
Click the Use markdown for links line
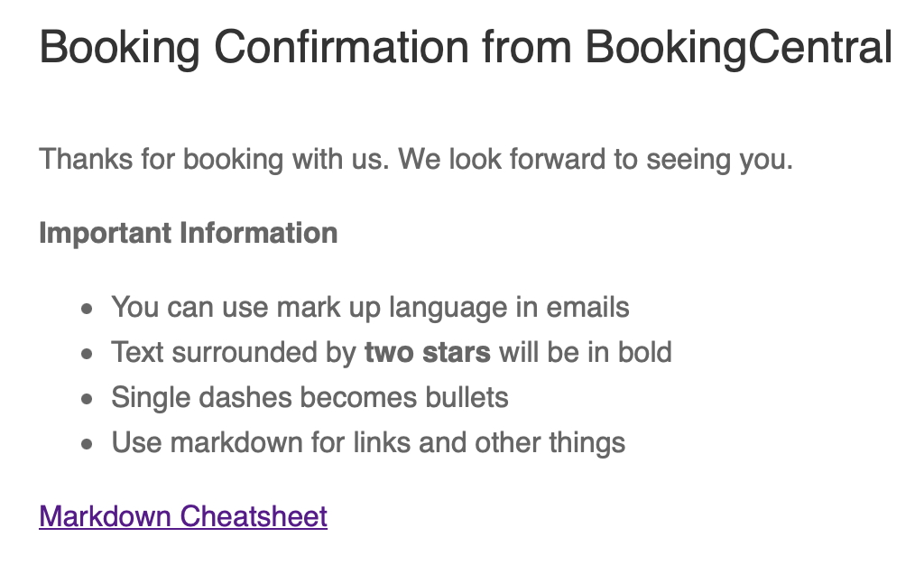click(368, 442)
